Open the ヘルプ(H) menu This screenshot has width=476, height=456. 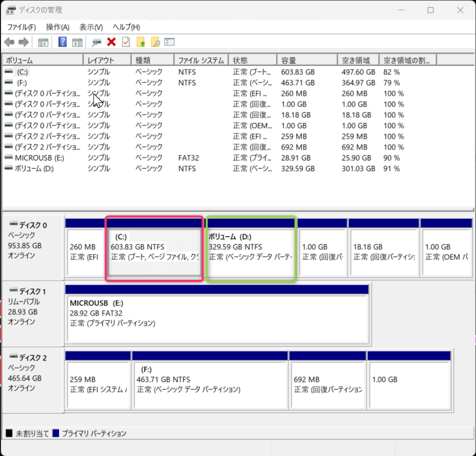pos(126,27)
